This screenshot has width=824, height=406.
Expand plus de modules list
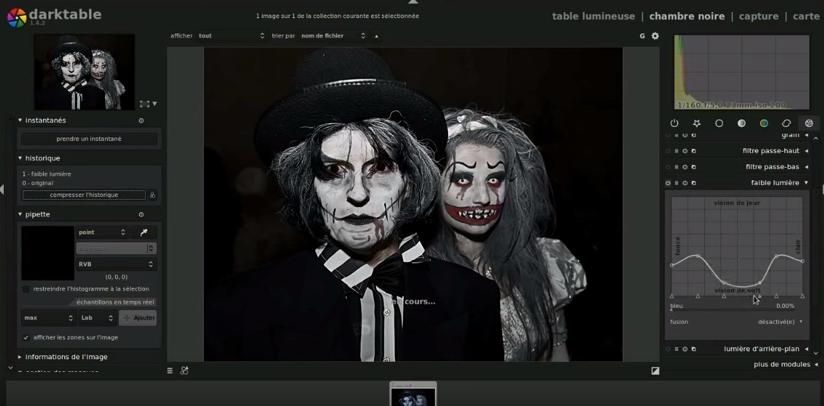point(785,365)
